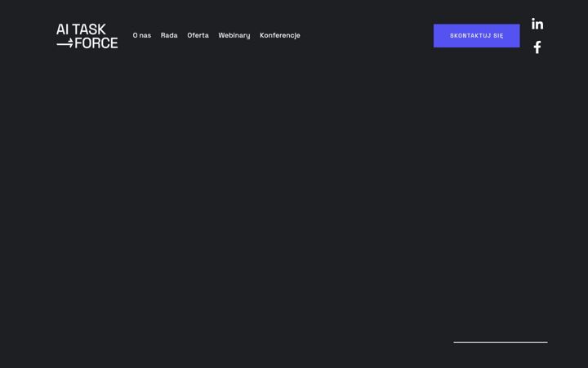The image size is (588, 368).
Task: Click the AI Task Force logo
Action: tap(87, 36)
